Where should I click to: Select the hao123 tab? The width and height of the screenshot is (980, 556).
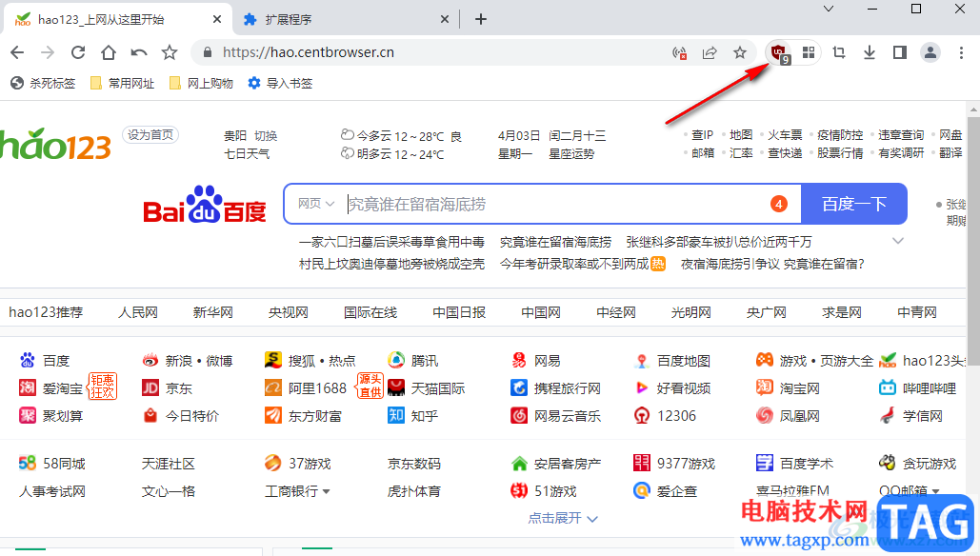pos(118,19)
